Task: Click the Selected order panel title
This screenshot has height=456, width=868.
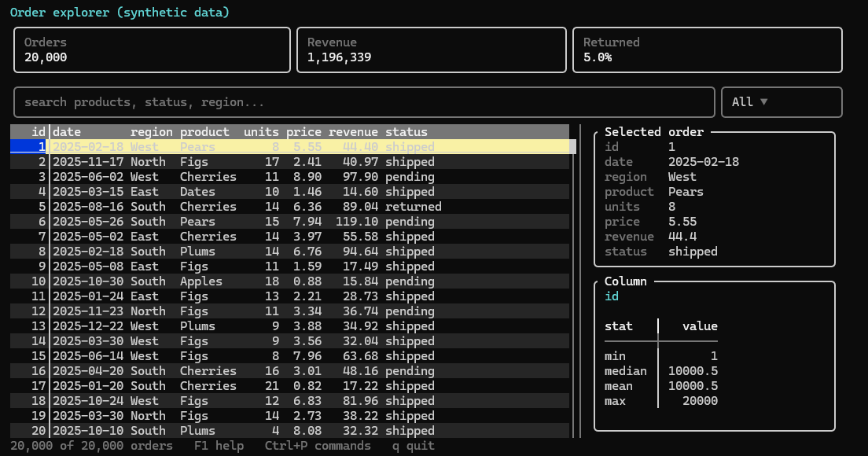Action: 654,132
